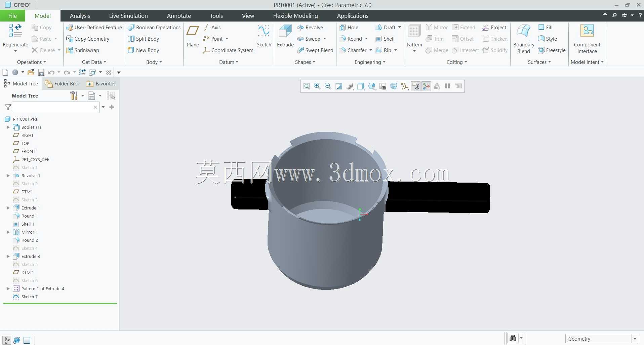Select the Revolve shape tool
This screenshot has height=345, width=644.
click(310, 28)
